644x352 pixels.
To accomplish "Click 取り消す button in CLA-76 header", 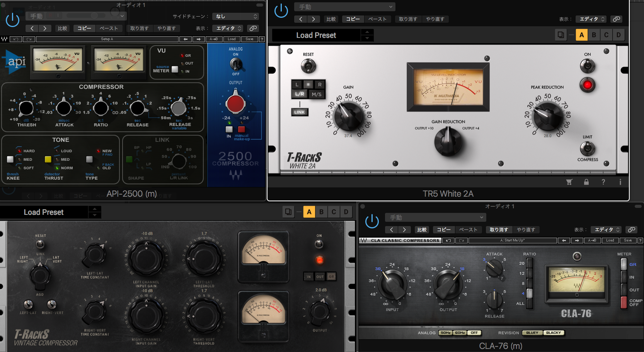I will pos(499,230).
